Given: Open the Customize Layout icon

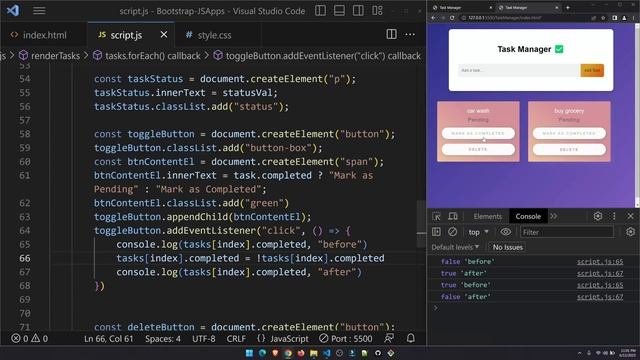Looking at the screenshot, I should (378, 11).
